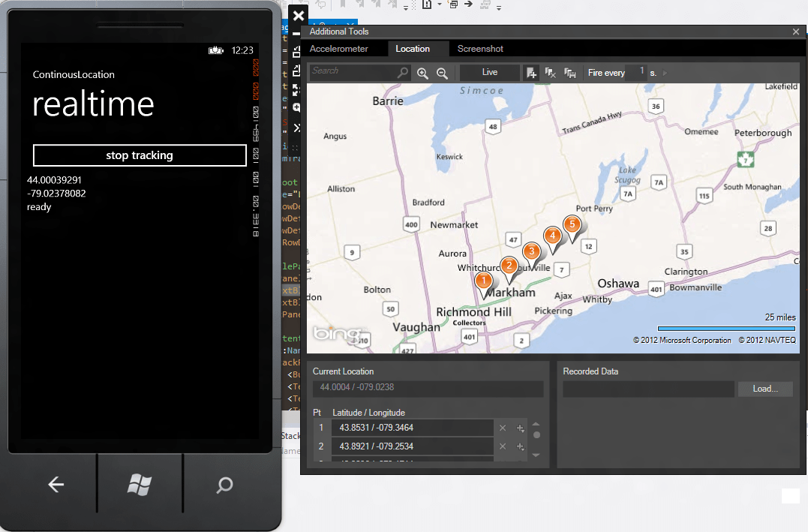The width and height of the screenshot is (808, 532).
Task: Click the emulator clock showing 12:23
Action: (242, 50)
